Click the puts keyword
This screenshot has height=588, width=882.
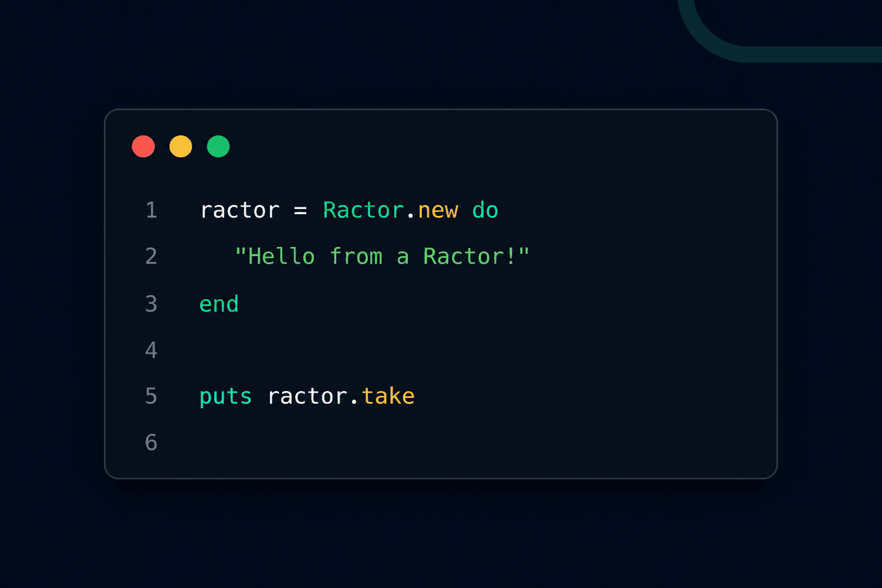click(225, 397)
